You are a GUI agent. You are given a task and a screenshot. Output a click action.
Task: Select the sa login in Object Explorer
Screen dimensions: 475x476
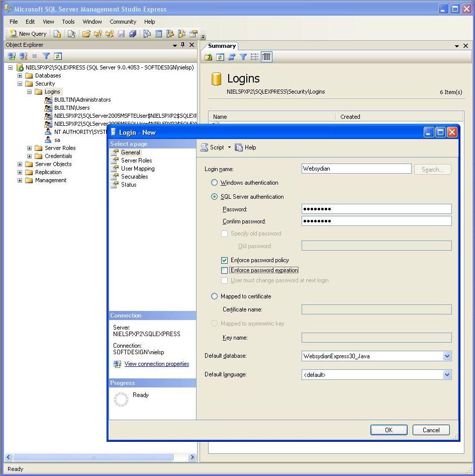57,140
